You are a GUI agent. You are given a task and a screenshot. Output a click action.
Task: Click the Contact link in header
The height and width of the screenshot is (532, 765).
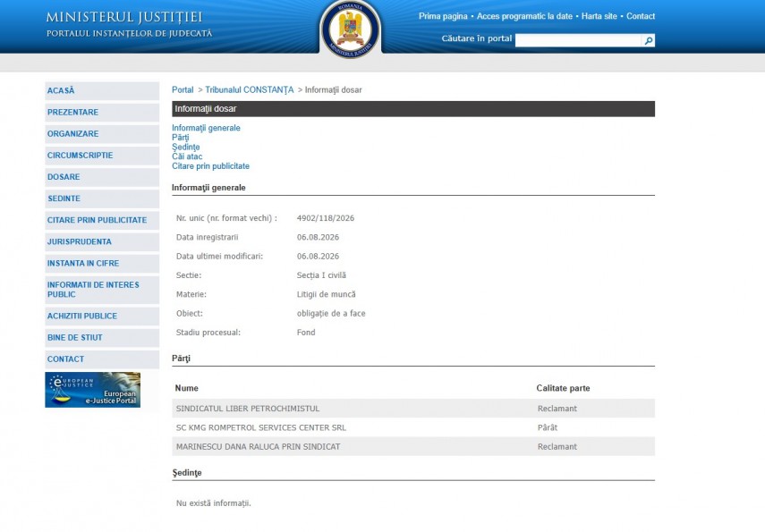click(x=641, y=16)
